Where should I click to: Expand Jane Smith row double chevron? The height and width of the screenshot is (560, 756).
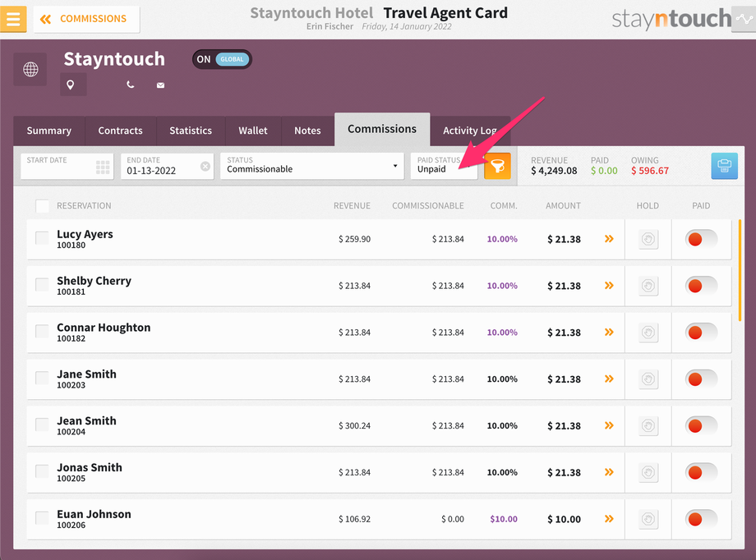[x=609, y=379]
